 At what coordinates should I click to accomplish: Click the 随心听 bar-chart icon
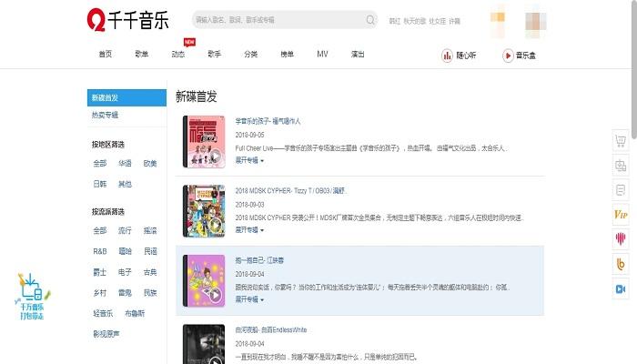click(x=447, y=56)
